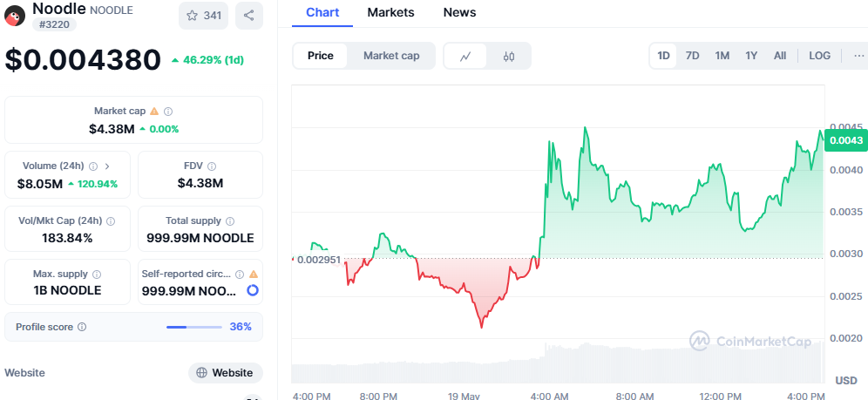Click the circulating supply ring indicator

(x=253, y=290)
